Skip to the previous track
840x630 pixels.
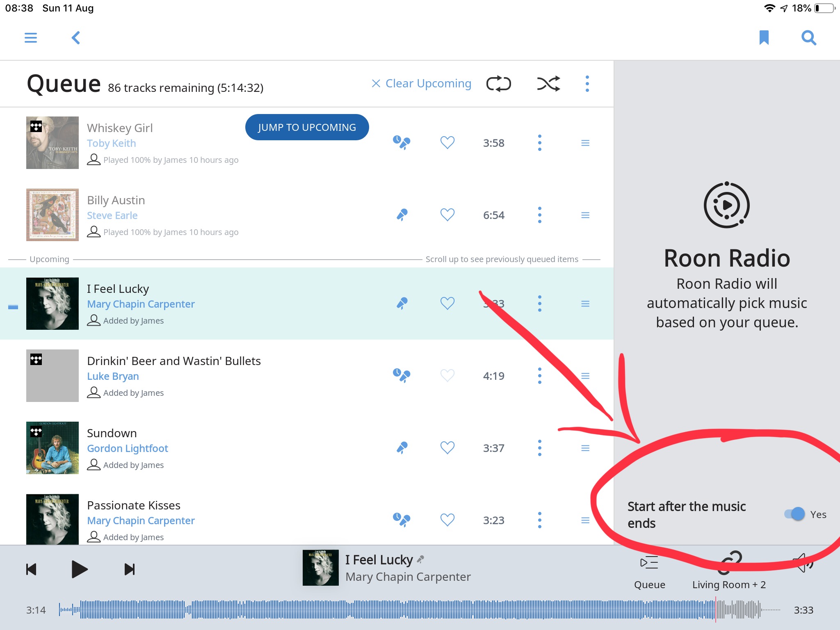pyautogui.click(x=31, y=569)
